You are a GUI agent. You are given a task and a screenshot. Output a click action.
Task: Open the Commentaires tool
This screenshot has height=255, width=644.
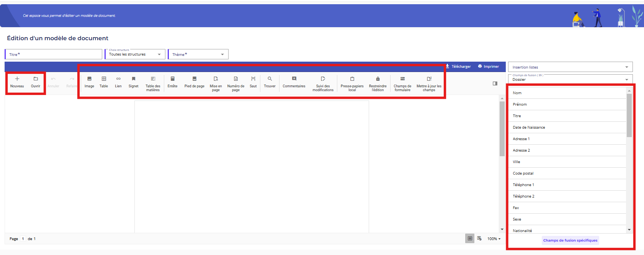tap(294, 79)
